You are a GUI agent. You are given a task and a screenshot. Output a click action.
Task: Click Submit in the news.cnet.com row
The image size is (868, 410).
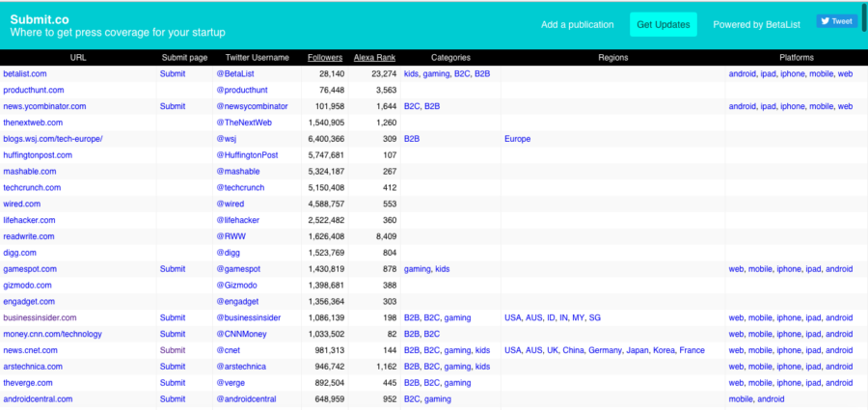pyautogui.click(x=173, y=350)
